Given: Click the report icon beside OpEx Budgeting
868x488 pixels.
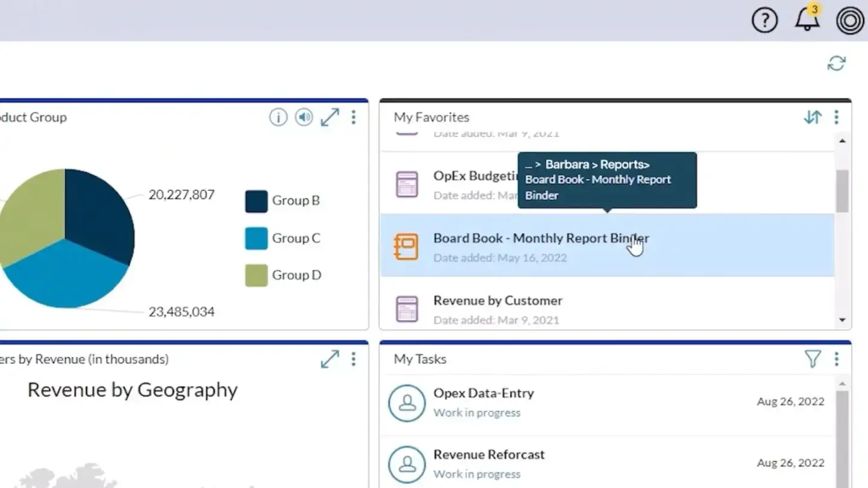Looking at the screenshot, I should [x=407, y=183].
